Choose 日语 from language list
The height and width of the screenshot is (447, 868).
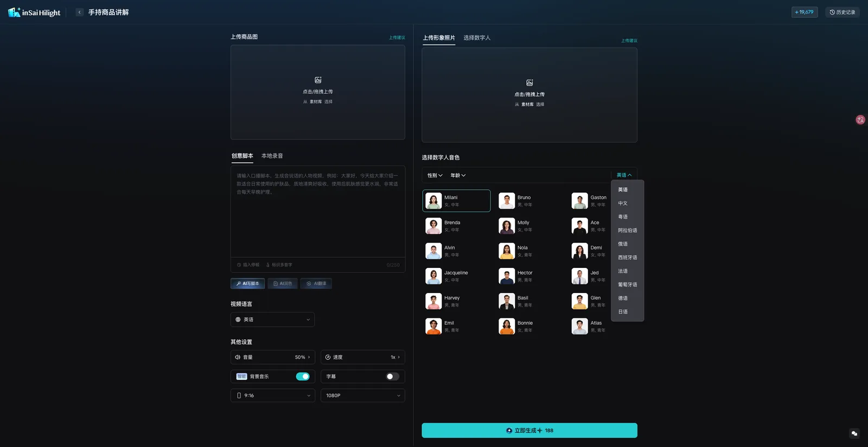(x=627, y=312)
